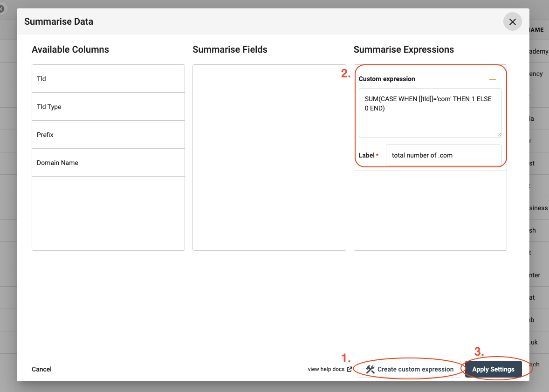Select the Tld column
549x392 pixels.
point(108,79)
